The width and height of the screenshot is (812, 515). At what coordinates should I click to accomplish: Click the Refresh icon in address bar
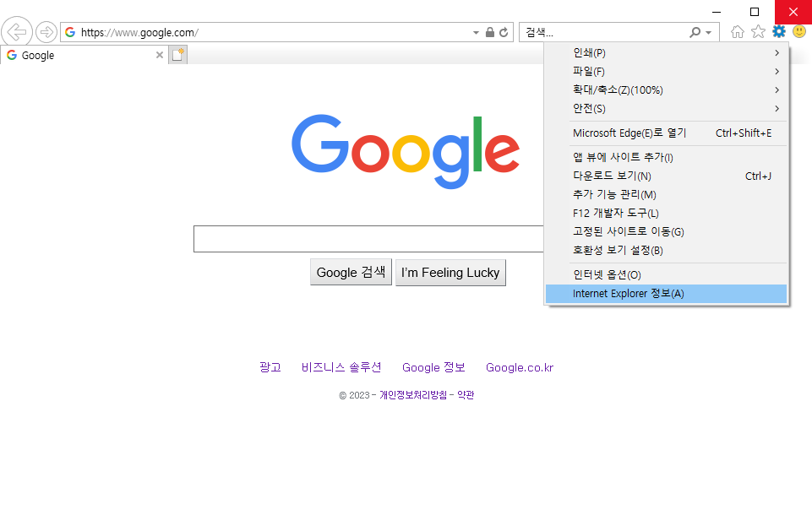pos(504,32)
